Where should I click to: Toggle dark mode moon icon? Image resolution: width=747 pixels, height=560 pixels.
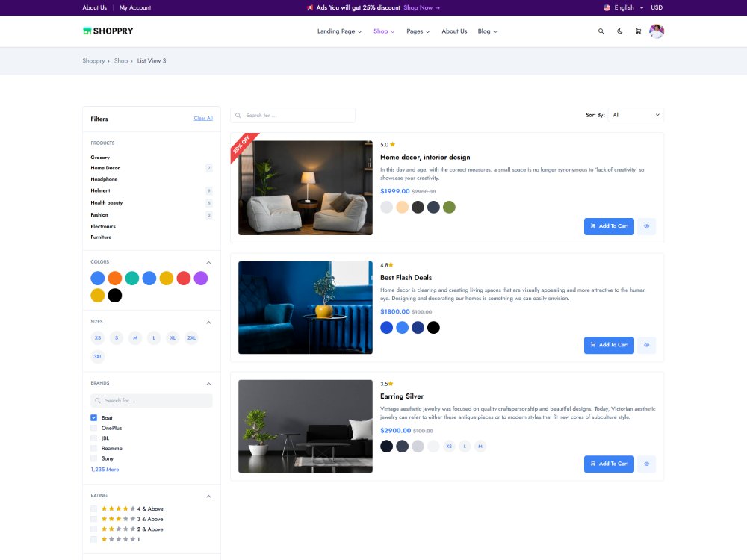click(x=619, y=31)
